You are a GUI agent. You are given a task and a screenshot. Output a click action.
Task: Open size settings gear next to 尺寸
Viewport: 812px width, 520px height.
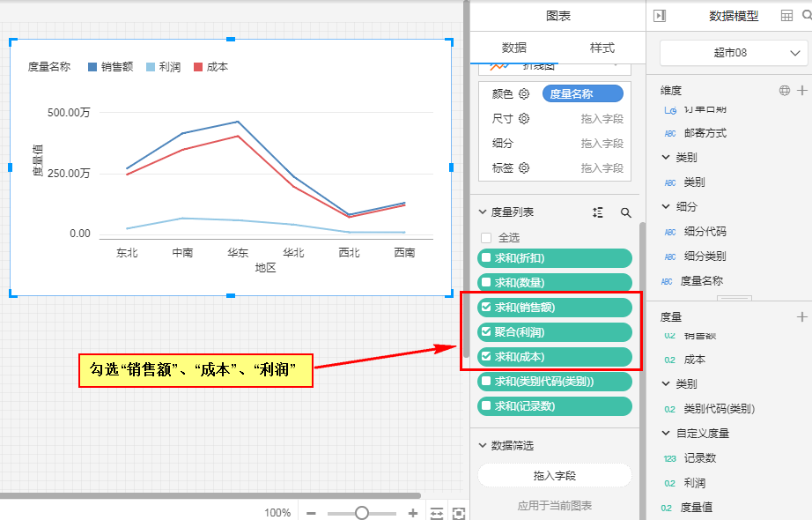point(524,119)
